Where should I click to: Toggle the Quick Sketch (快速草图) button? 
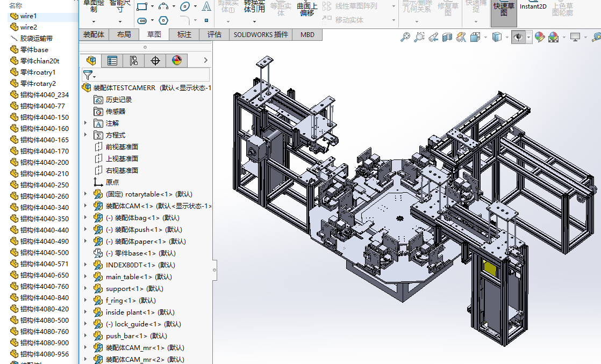pos(504,9)
